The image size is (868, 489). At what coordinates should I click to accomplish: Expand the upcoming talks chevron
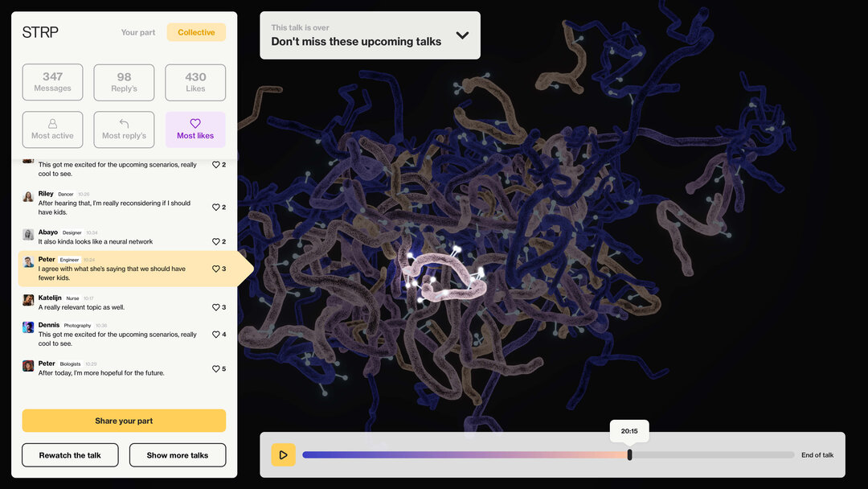(462, 35)
